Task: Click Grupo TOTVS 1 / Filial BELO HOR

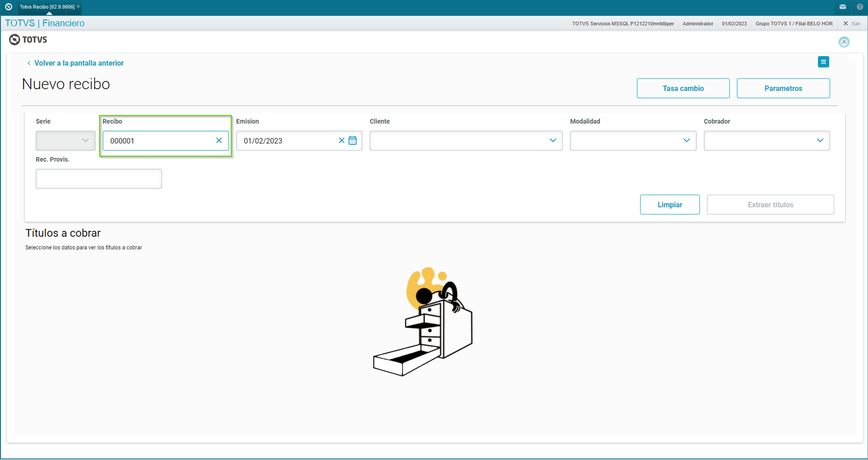Action: [x=794, y=24]
